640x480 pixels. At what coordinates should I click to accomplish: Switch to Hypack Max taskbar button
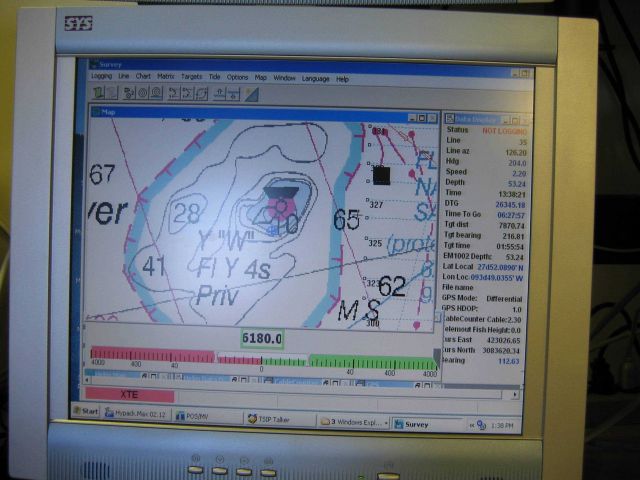click(136, 414)
